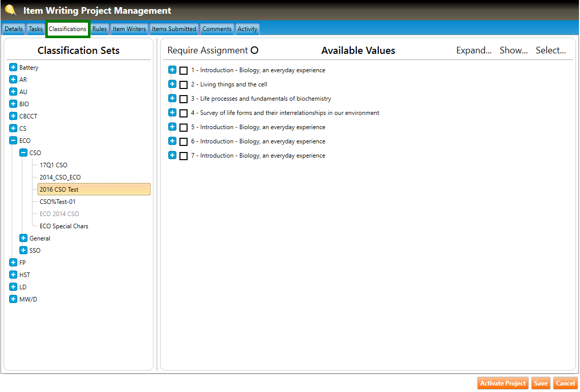Switch to the Item Writers tab
The image size is (580, 392).
tap(129, 29)
